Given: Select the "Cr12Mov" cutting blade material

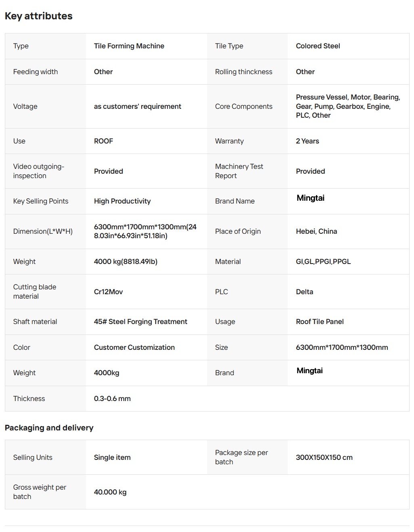Looking at the screenshot, I should (109, 292).
